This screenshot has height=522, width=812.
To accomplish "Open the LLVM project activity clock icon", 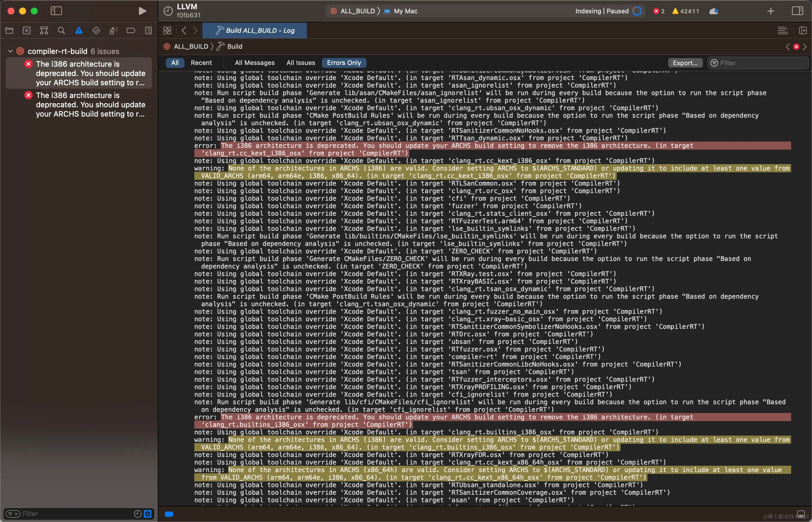I will click(168, 11).
